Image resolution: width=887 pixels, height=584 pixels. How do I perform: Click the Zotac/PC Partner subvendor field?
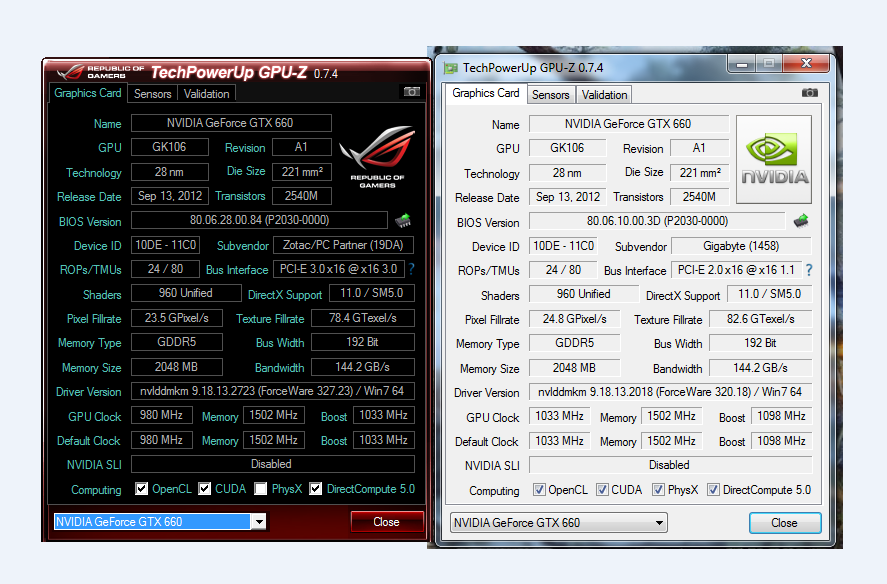coord(343,245)
